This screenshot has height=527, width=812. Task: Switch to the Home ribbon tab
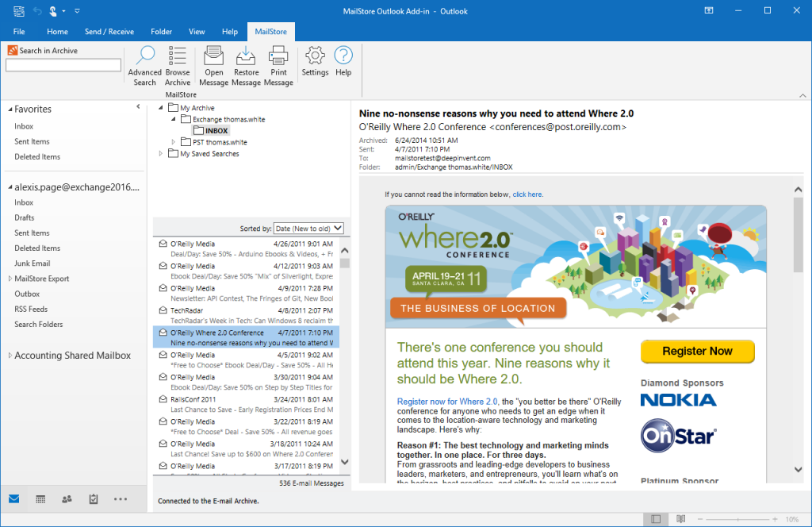click(56, 31)
